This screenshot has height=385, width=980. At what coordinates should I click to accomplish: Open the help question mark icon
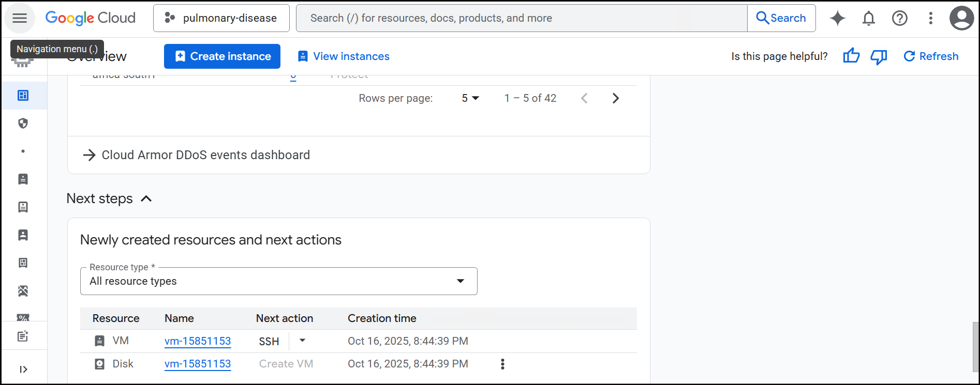click(x=899, y=18)
